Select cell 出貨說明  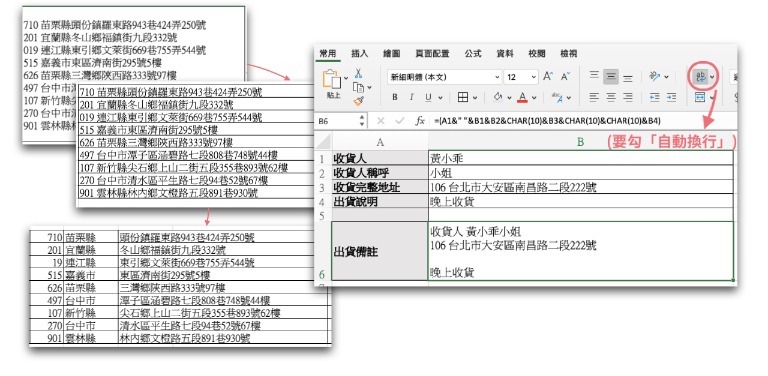380,201
